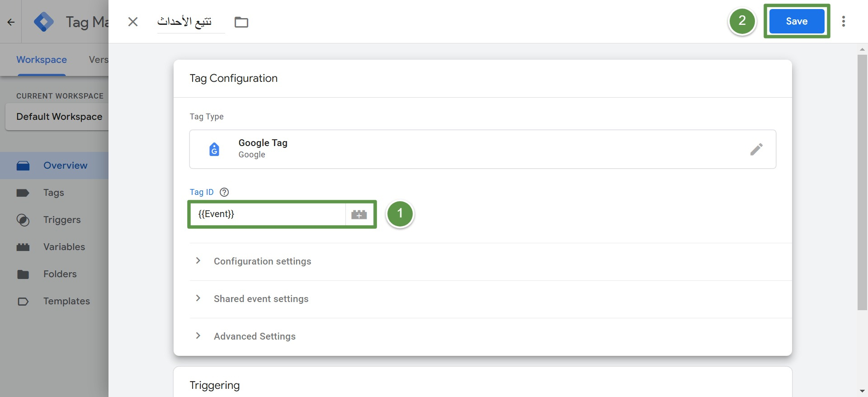Image resolution: width=868 pixels, height=397 pixels.
Task: Click the Tag Manager diamond logo
Action: click(x=44, y=22)
